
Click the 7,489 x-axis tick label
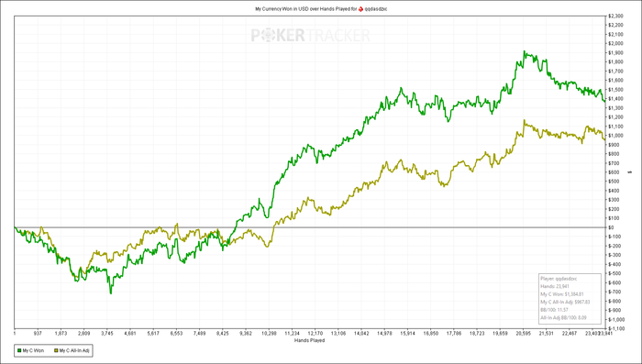tap(200, 334)
